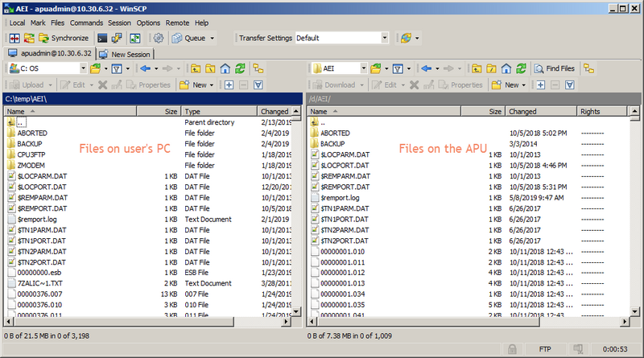This screenshot has width=644, height=358.
Task: Go to local home directory icon
Action: pos(225,68)
